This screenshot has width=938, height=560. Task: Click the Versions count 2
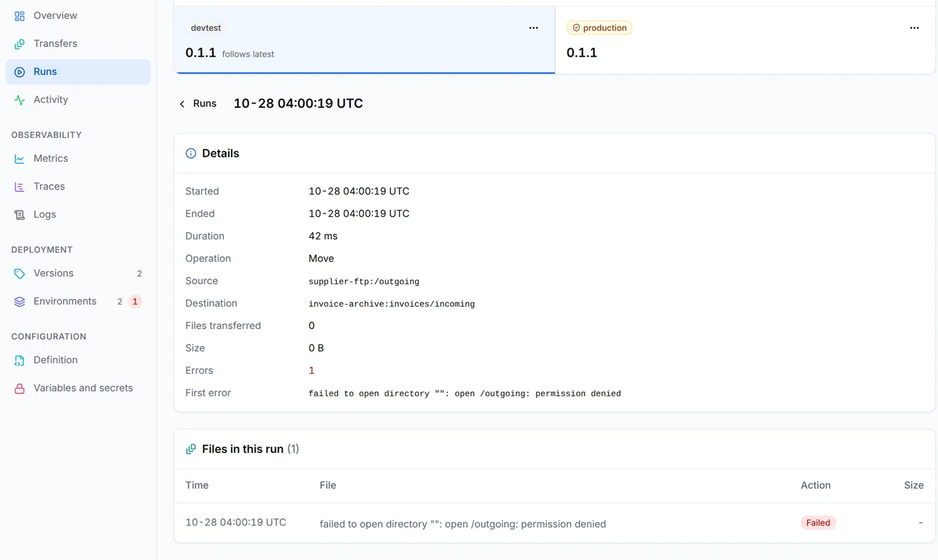(x=139, y=274)
